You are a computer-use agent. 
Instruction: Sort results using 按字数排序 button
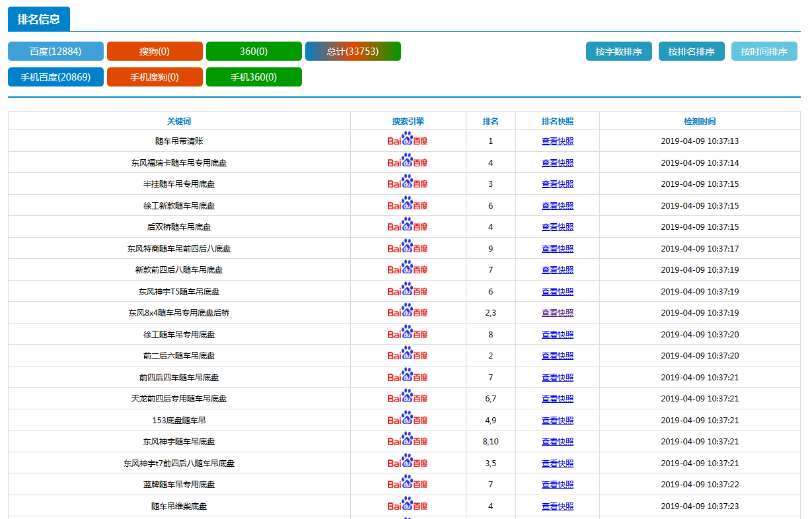pos(618,52)
